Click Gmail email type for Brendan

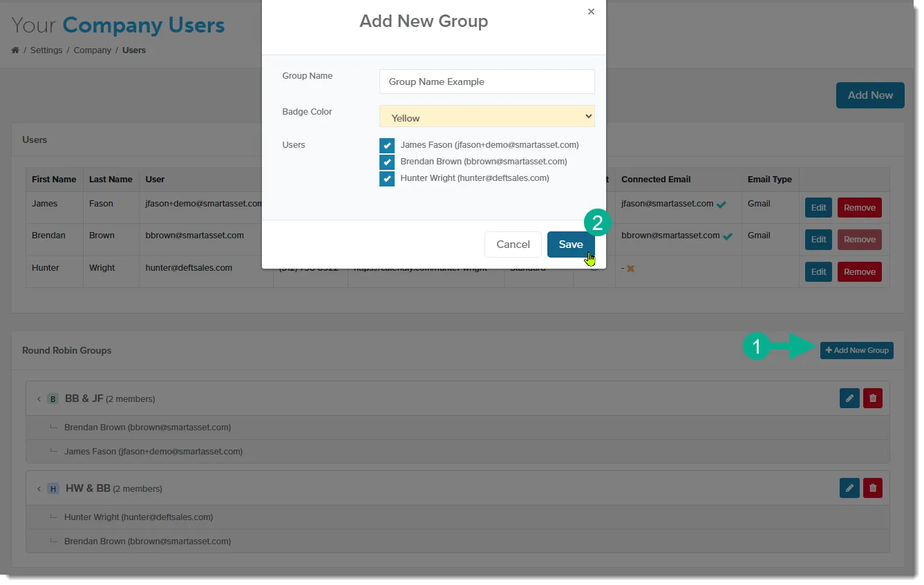pyautogui.click(x=759, y=236)
